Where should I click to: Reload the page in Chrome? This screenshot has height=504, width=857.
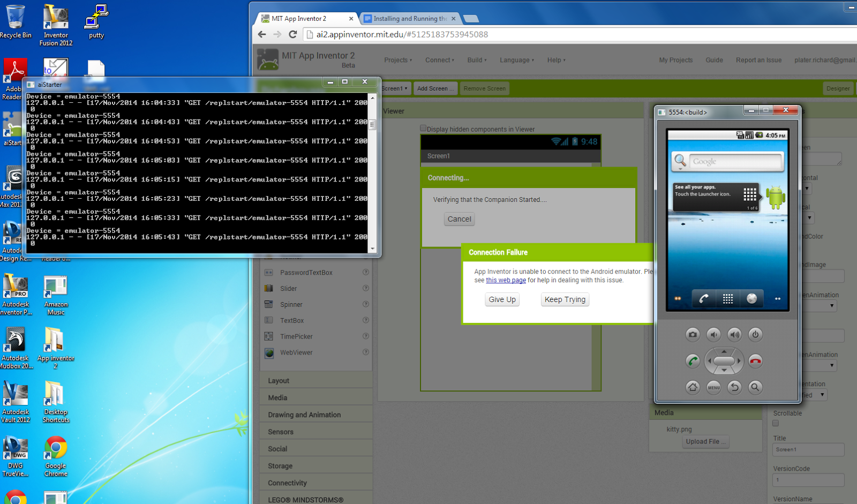pyautogui.click(x=292, y=34)
